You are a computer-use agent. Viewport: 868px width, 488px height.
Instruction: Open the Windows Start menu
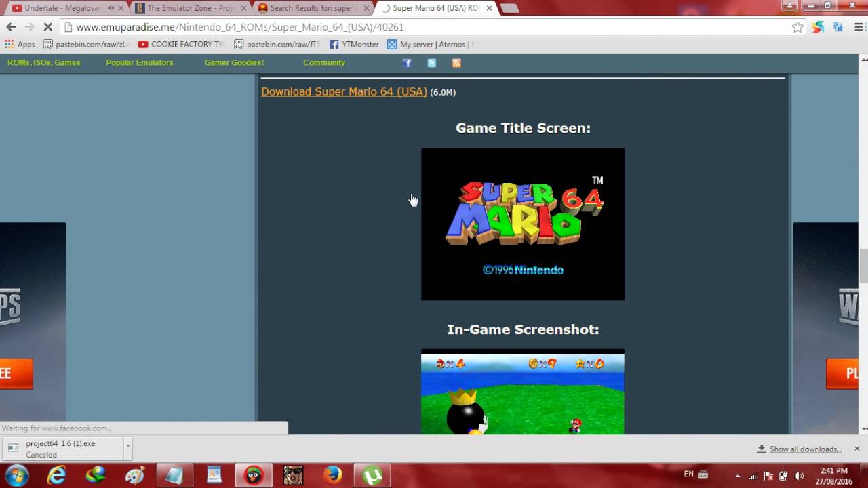point(16,475)
